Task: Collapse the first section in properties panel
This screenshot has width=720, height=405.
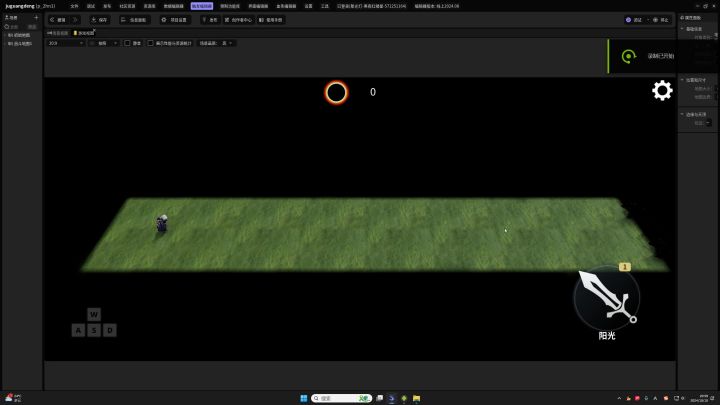Action: 682,28
